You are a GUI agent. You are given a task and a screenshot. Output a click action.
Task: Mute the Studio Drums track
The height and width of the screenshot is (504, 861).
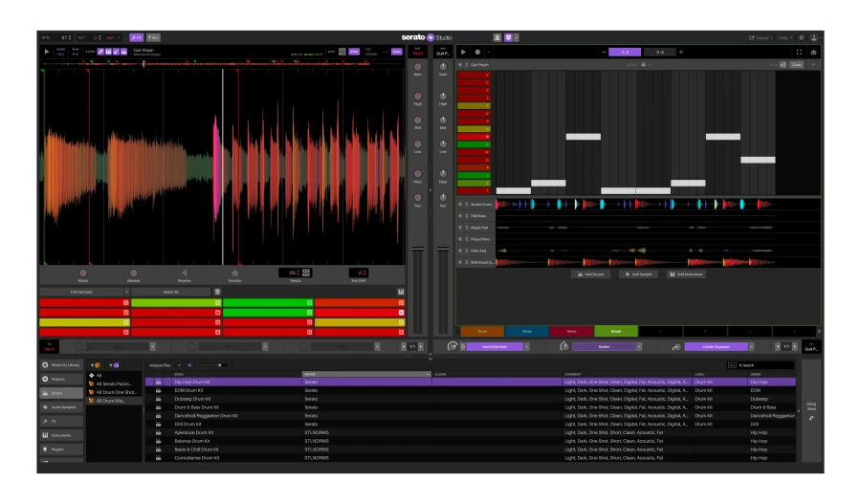(460, 205)
